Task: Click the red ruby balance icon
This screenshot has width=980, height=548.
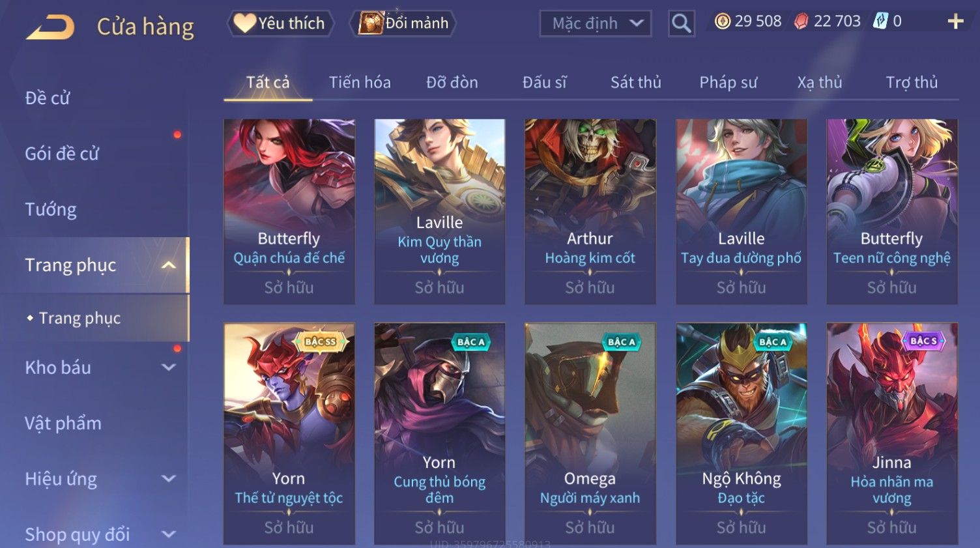Action: click(801, 22)
